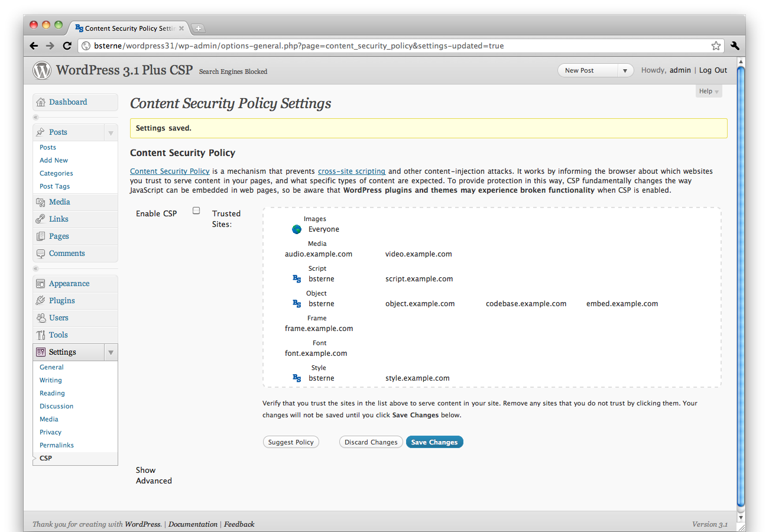Click the Media icon in sidebar
The width and height of the screenshot is (769, 532).
click(40, 202)
